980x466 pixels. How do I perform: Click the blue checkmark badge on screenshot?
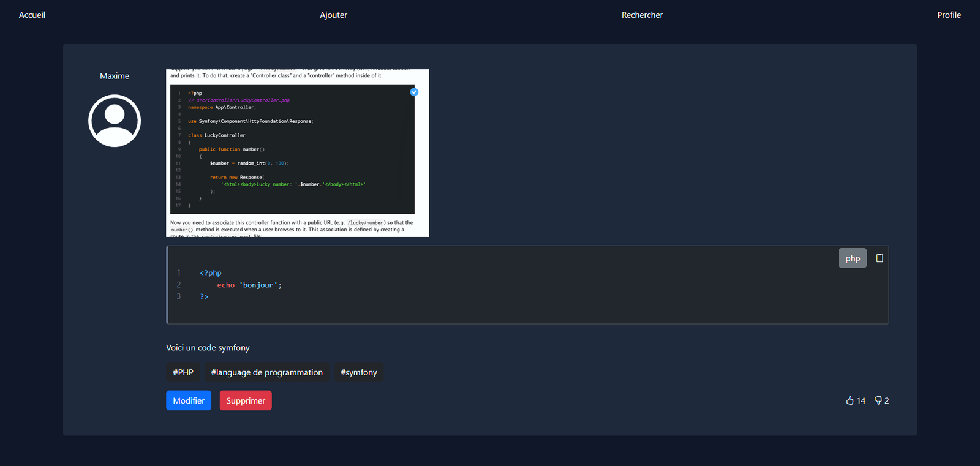click(414, 92)
